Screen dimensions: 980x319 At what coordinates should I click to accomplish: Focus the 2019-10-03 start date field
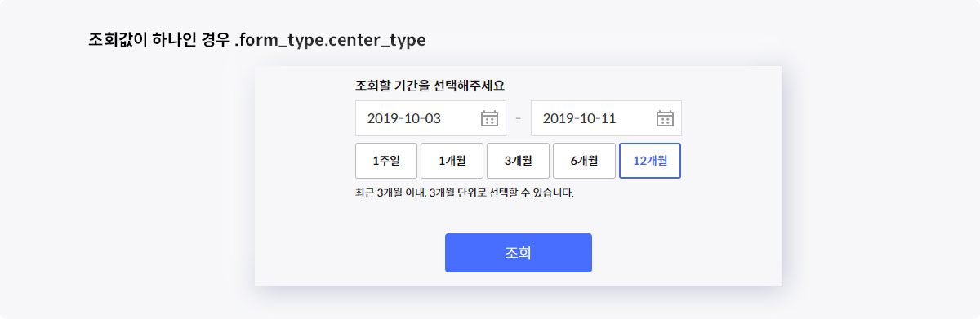pyautogui.click(x=430, y=118)
